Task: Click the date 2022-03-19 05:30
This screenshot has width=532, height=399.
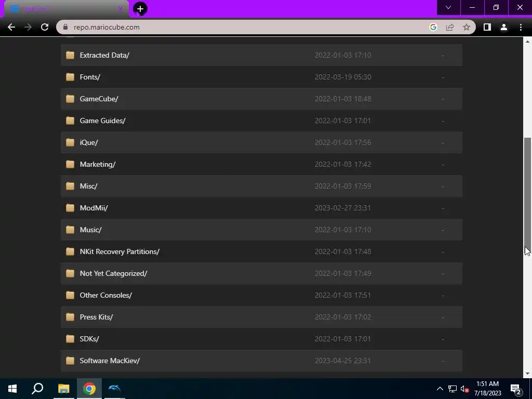Action: pyautogui.click(x=343, y=77)
